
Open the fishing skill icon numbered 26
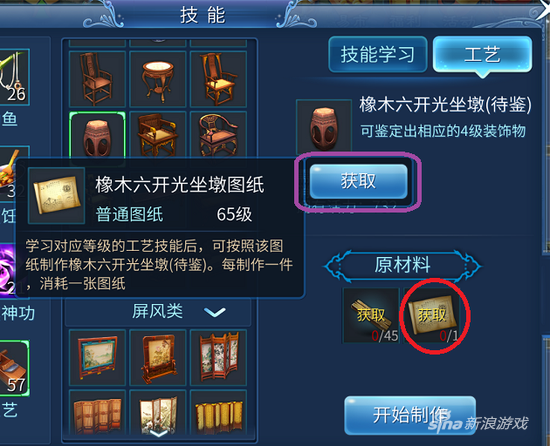click(14, 77)
